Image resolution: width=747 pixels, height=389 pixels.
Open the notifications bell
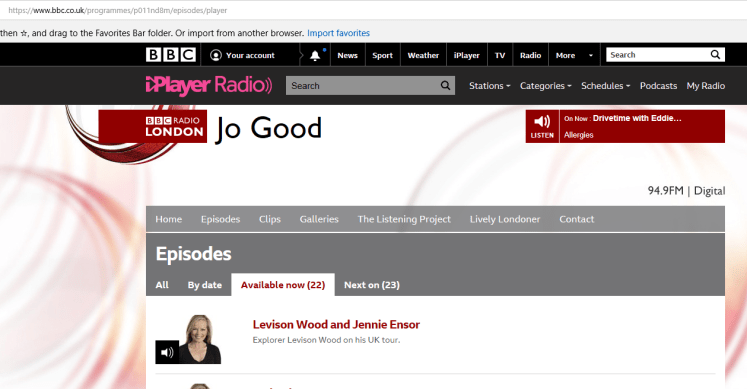pyautogui.click(x=315, y=55)
